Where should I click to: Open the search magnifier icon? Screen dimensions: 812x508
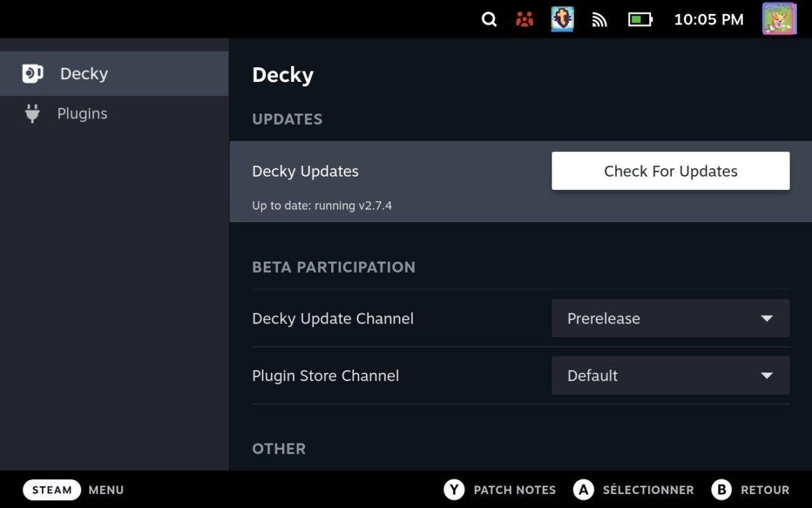(489, 20)
